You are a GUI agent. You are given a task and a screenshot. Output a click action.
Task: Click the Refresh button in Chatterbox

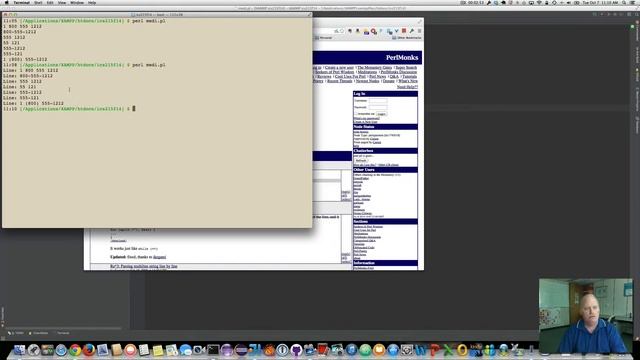tap(361, 160)
